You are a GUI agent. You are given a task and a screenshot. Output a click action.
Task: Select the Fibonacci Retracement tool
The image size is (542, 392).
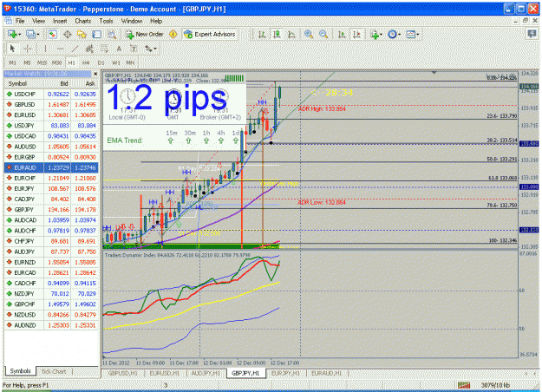pos(104,49)
